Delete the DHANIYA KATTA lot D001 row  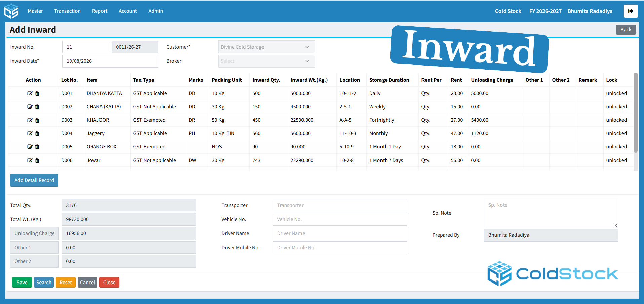pyautogui.click(x=37, y=93)
